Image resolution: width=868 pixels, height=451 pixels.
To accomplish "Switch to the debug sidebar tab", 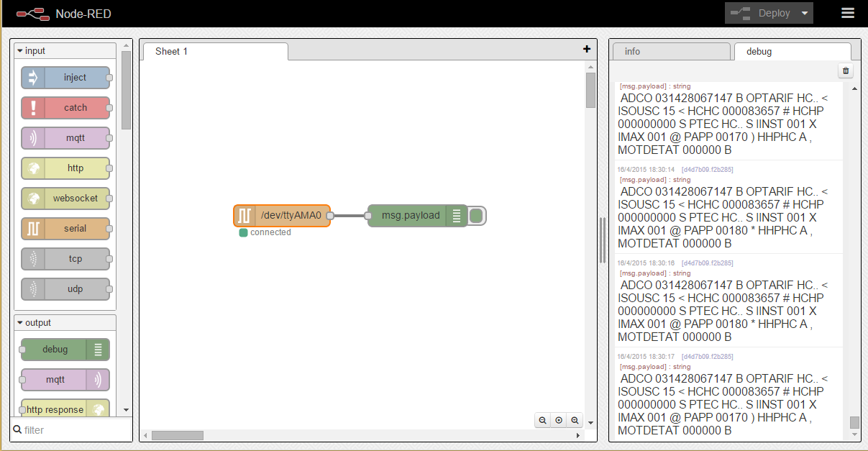I will coord(792,51).
